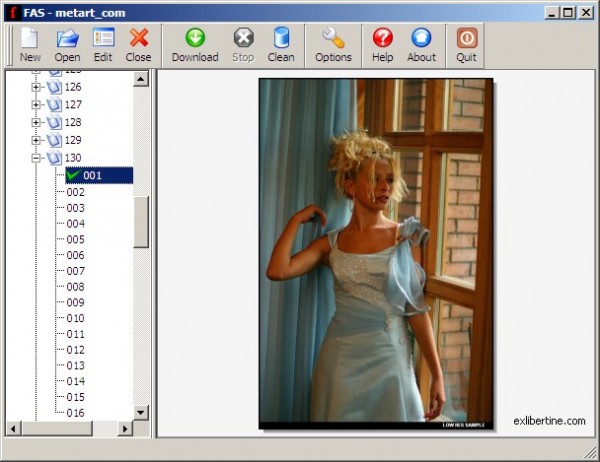Select folder icon of gallery 129
Viewport: 600px width, 462px height.
click(54, 140)
